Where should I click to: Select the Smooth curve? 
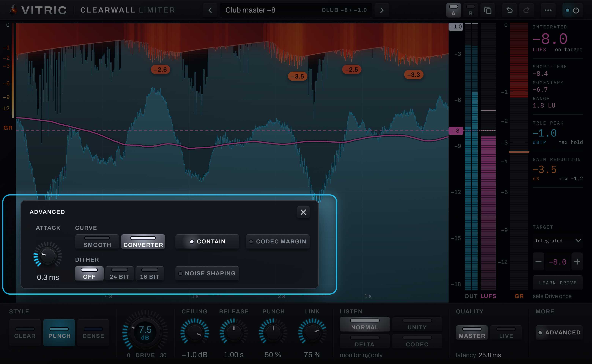(x=97, y=242)
